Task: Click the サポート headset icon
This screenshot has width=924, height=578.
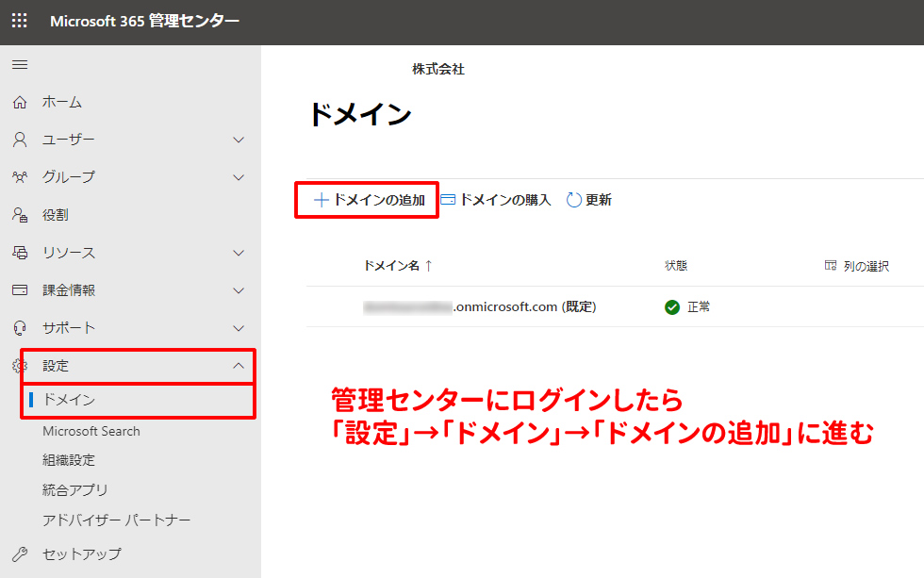Action: pyautogui.click(x=20, y=327)
